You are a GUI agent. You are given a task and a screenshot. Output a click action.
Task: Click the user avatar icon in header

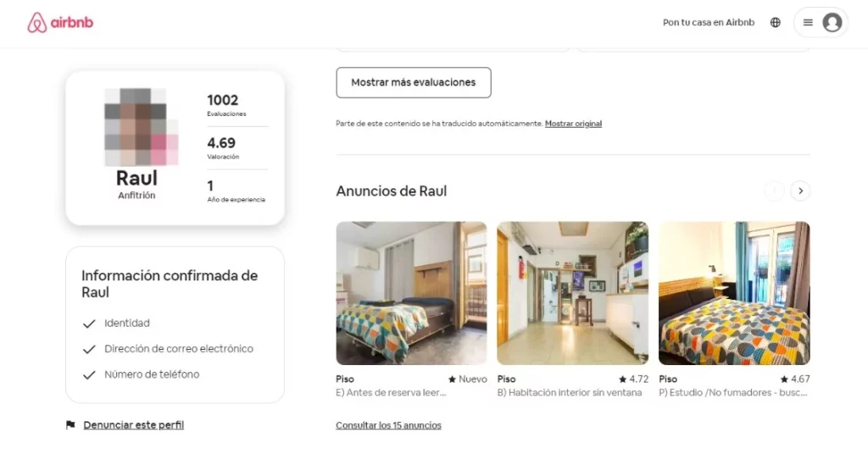(x=832, y=23)
